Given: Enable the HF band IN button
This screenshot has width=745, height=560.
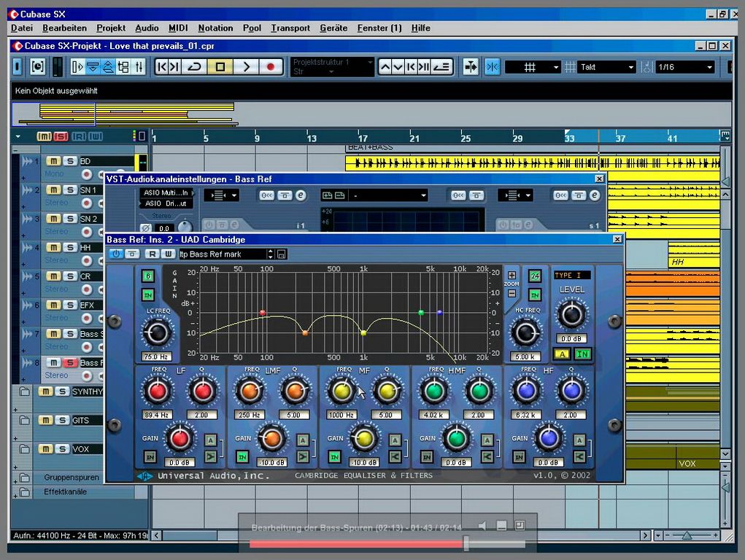Looking at the screenshot, I should [519, 457].
